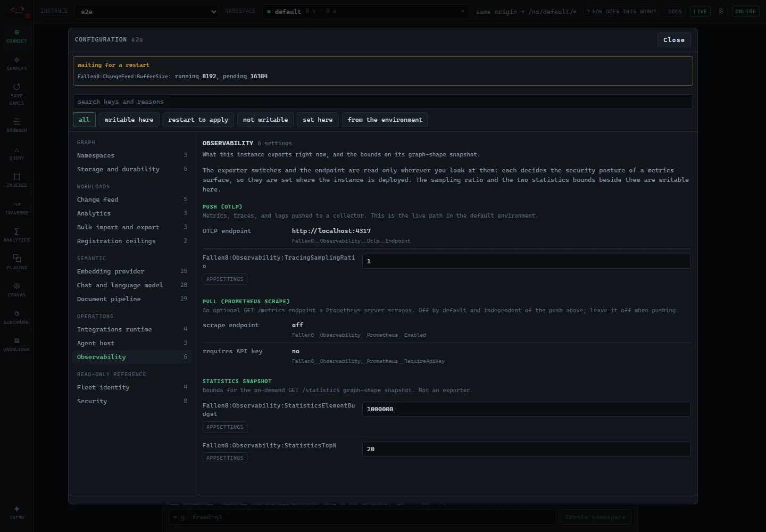Click the 'PULL (PROMETHEUS SCRAPE)' section heading

[246, 302]
